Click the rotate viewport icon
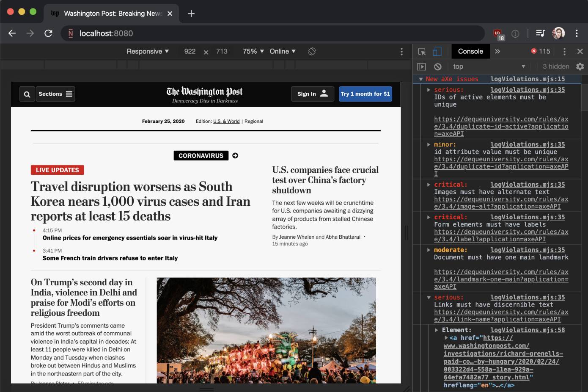588x392 pixels. 312,51
